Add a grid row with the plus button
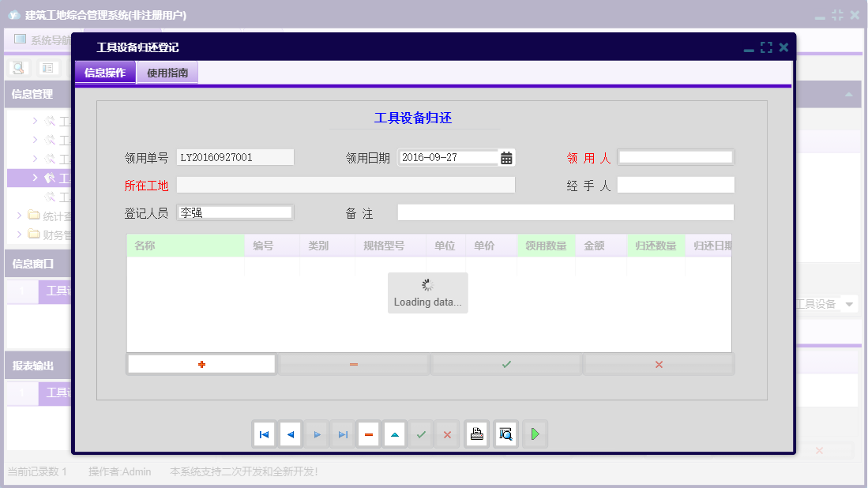This screenshot has width=868, height=488. click(201, 363)
